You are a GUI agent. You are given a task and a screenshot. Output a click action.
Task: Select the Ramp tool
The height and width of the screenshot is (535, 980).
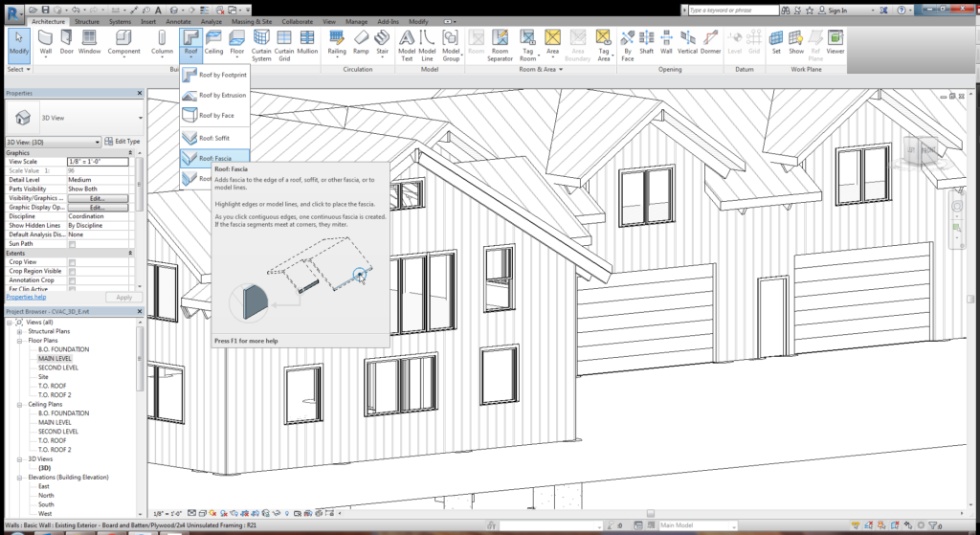[361, 42]
